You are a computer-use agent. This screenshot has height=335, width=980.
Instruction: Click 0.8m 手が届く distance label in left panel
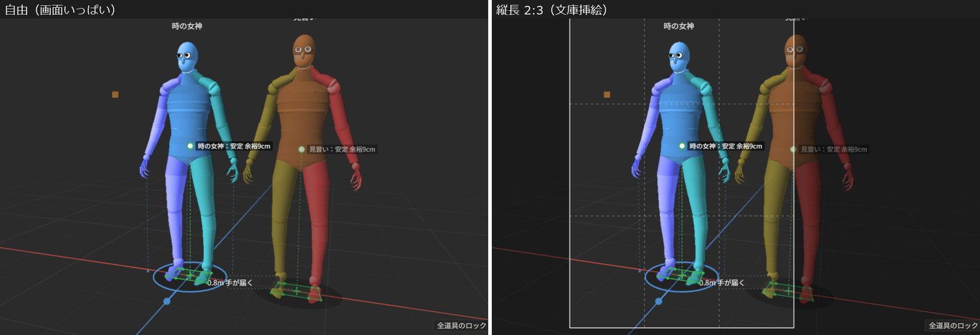229,283
